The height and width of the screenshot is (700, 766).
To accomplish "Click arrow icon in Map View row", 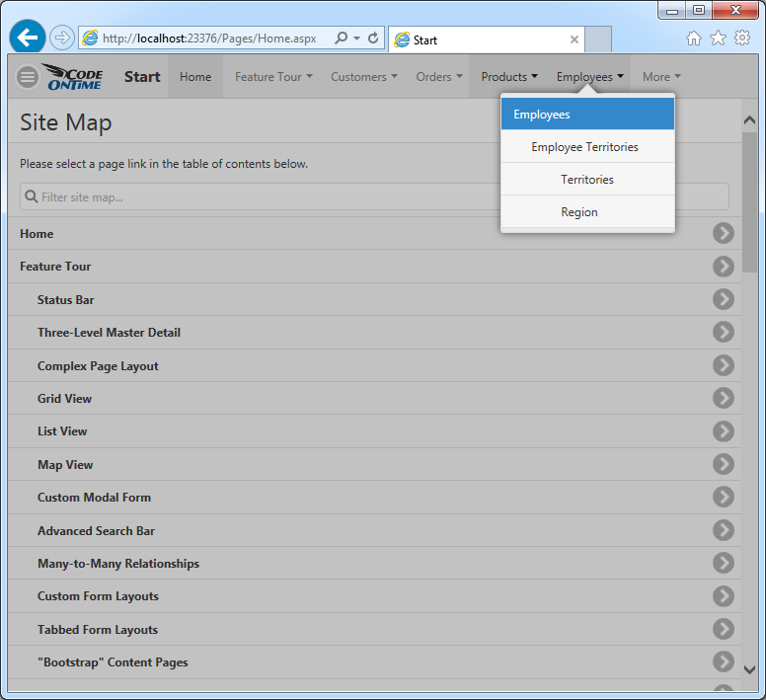I will 724,464.
